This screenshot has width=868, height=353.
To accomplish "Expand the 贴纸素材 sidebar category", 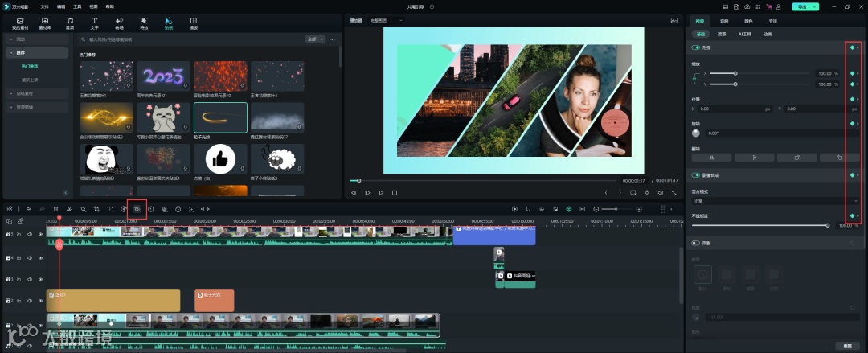I will tap(37, 93).
